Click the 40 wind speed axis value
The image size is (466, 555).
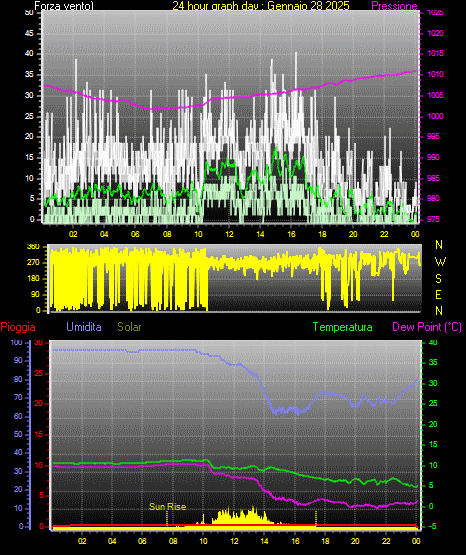click(x=29, y=54)
